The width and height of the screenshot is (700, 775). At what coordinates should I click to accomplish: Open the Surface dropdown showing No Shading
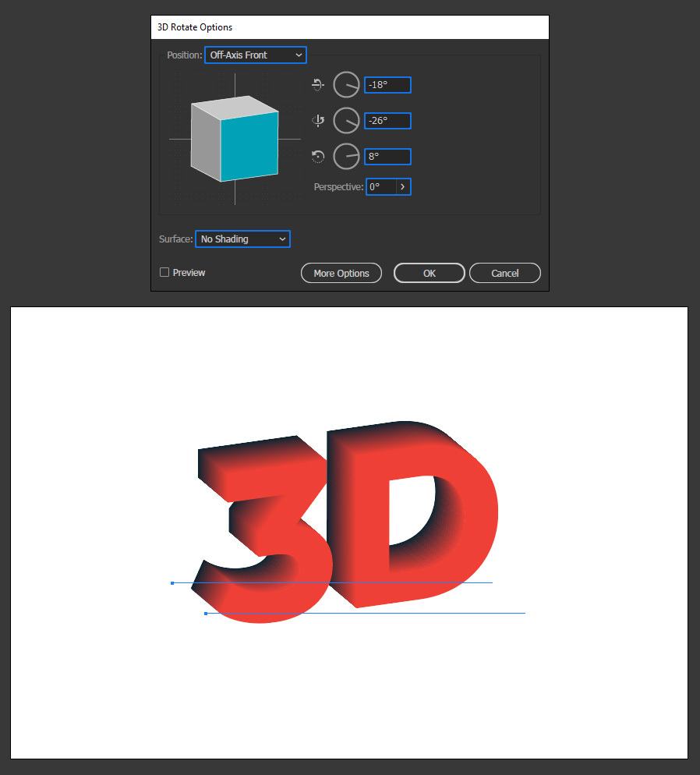tap(242, 239)
